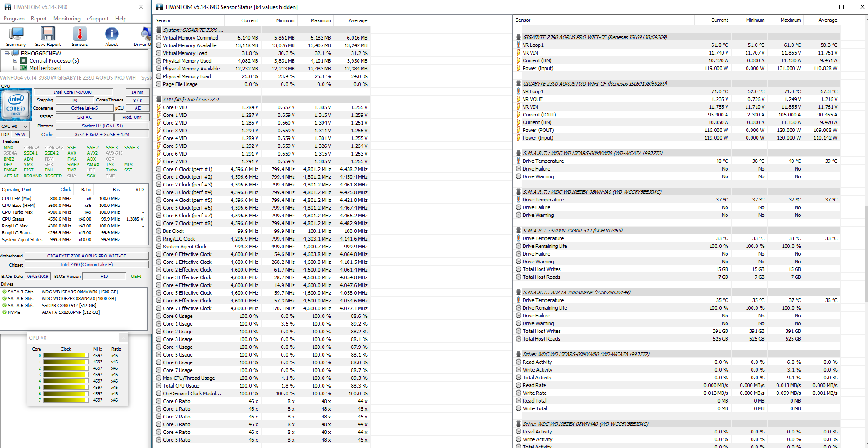This screenshot has width=868, height=448.
Task: Click status icon for NVMe ADATA SX8200PNP
Action: tap(5, 312)
